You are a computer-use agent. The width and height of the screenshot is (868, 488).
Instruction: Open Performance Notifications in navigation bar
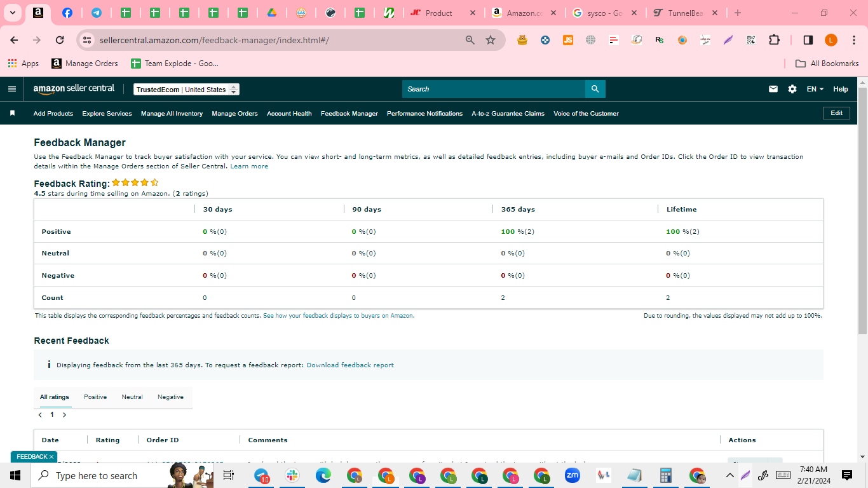pos(424,114)
